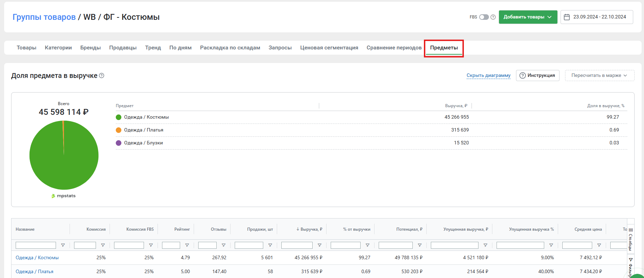This screenshot has height=278, width=644.
Task: Open the "Пересчитать в марже" dropdown
Action: (x=599, y=76)
